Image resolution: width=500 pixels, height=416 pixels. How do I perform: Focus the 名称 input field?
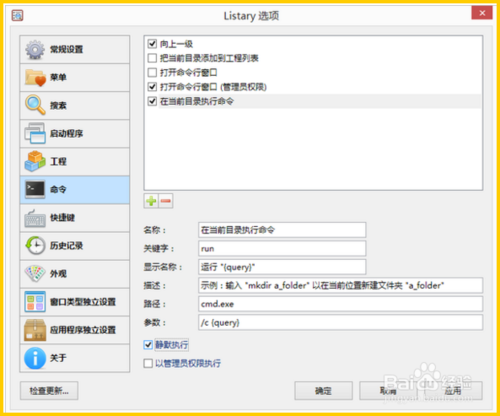(282, 230)
